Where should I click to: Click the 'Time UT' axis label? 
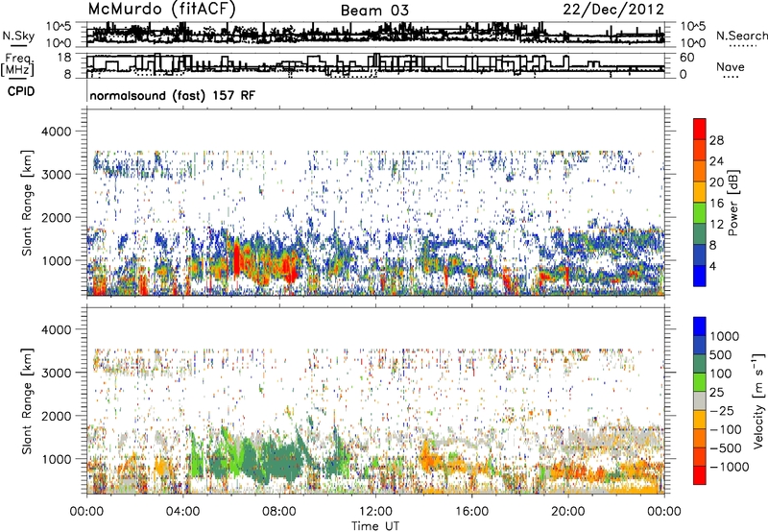tap(375, 525)
